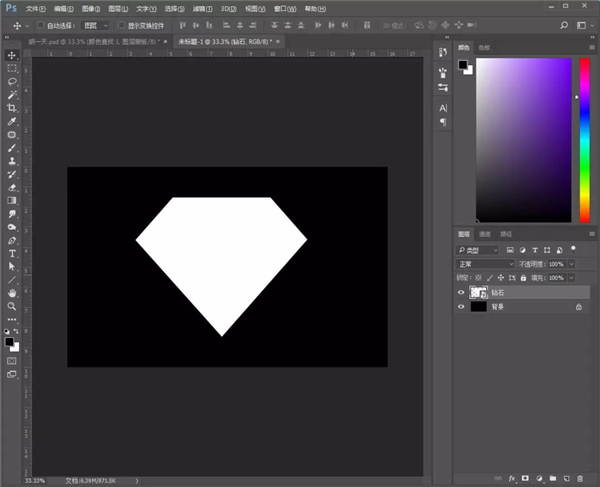The image size is (600, 487).
Task: Create a new layer with the new-layer icon
Action: [566, 479]
